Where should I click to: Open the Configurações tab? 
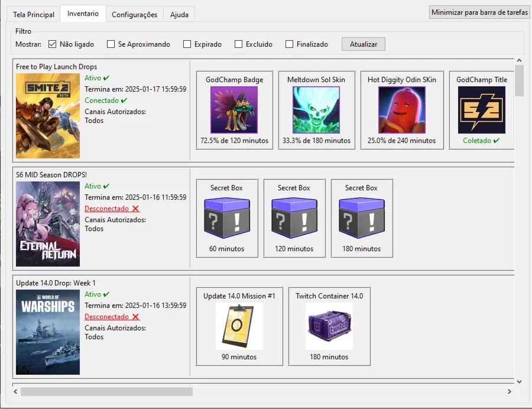point(135,15)
